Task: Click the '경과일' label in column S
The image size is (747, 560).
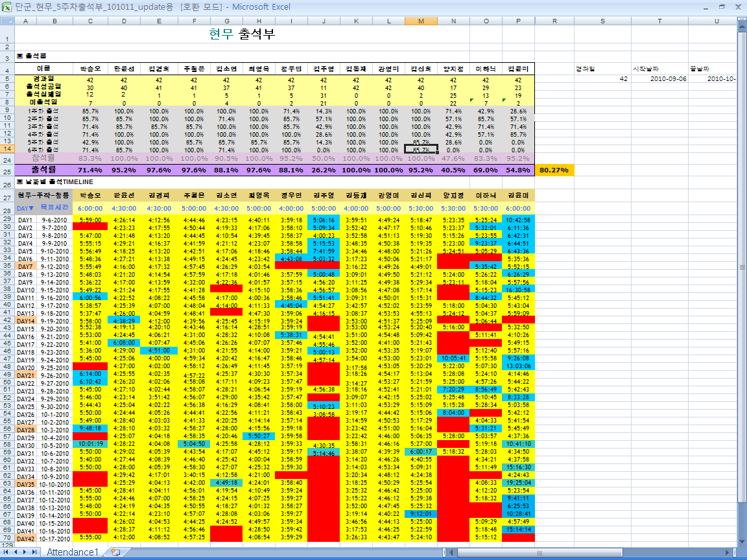Action: (586, 69)
